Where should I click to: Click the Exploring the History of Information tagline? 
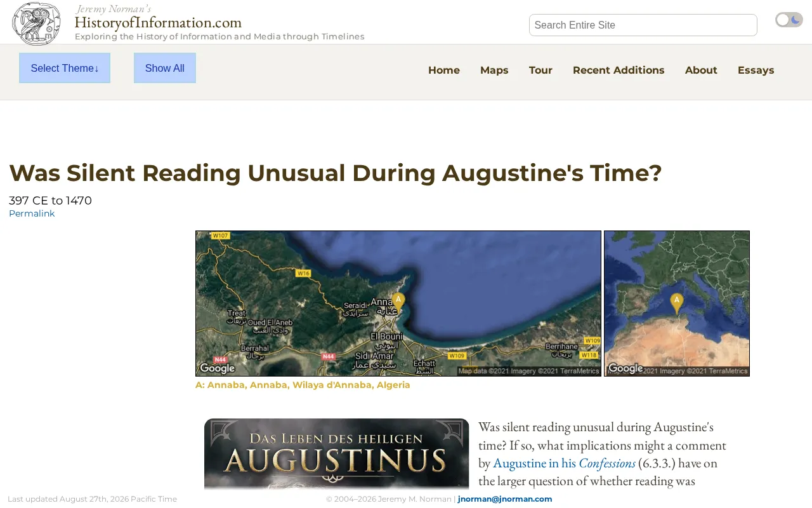[219, 37]
